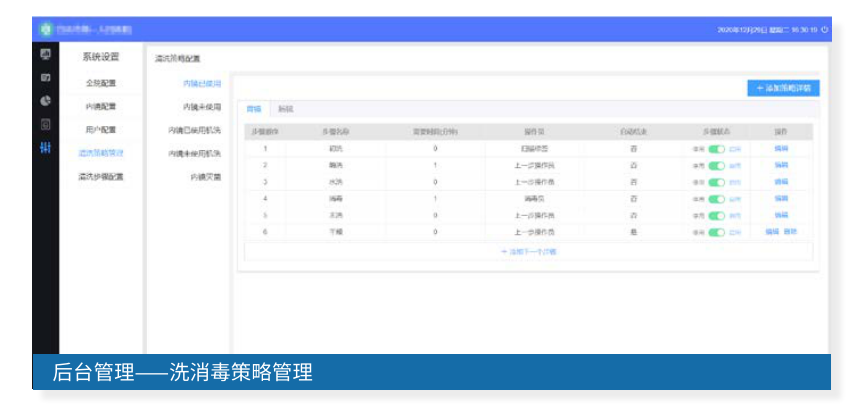Select the 内镜未使用 strategy category

tap(202, 106)
